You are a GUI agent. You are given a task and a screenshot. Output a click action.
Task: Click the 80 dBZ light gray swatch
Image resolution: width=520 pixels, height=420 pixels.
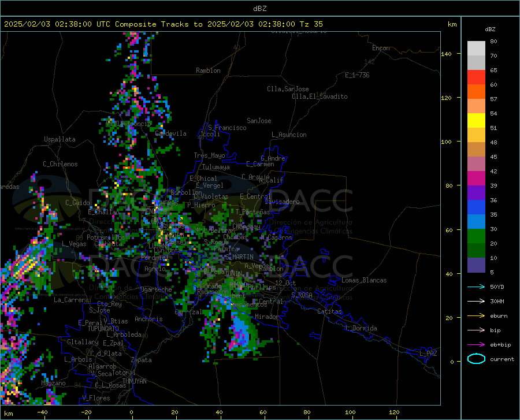tap(476, 48)
